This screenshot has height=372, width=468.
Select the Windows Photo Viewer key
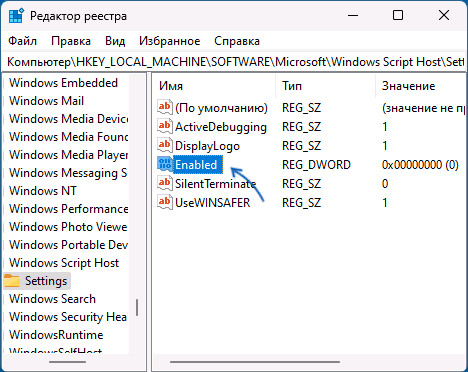(x=68, y=227)
